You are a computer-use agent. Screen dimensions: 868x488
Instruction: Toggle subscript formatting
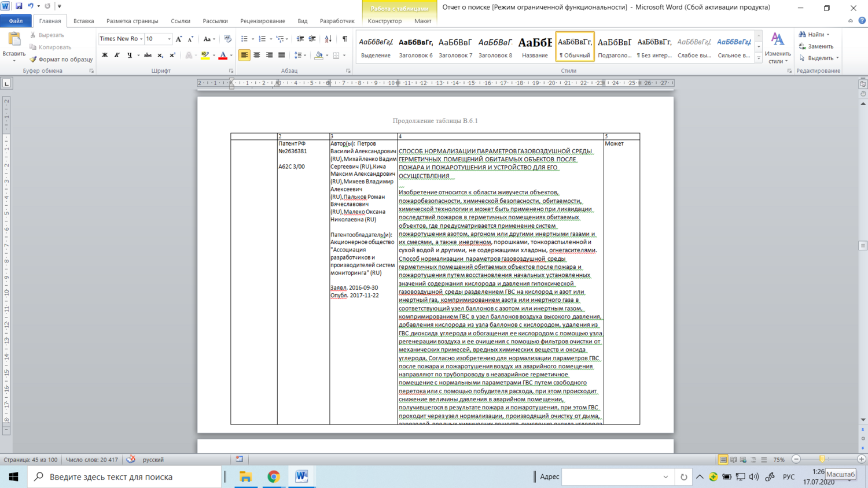(x=160, y=56)
